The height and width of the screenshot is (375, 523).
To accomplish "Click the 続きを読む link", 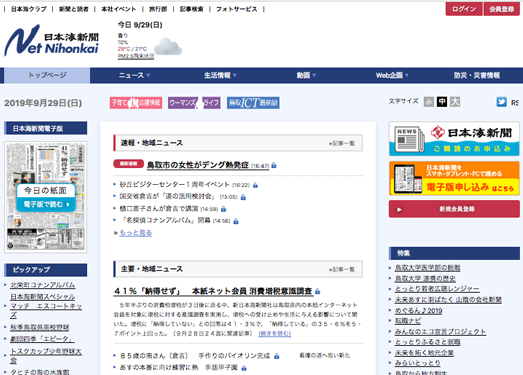I will pyautogui.click(x=275, y=333).
